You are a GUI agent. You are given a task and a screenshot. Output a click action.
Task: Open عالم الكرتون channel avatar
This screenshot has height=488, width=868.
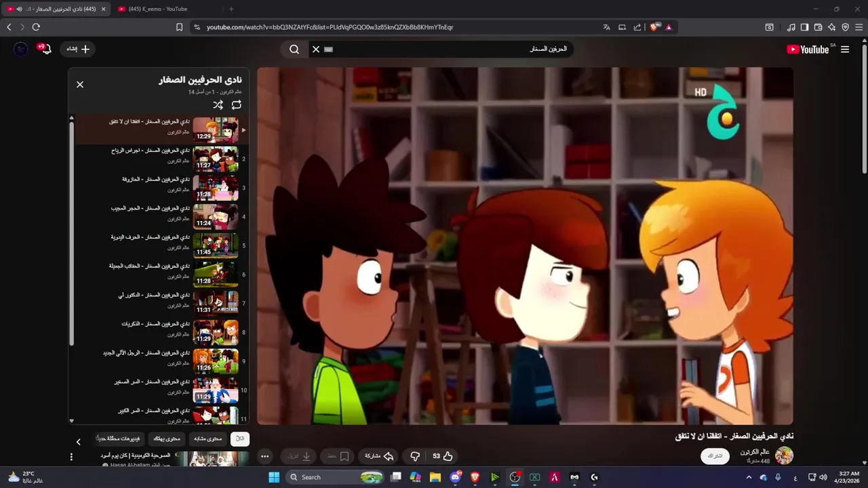coord(785,455)
